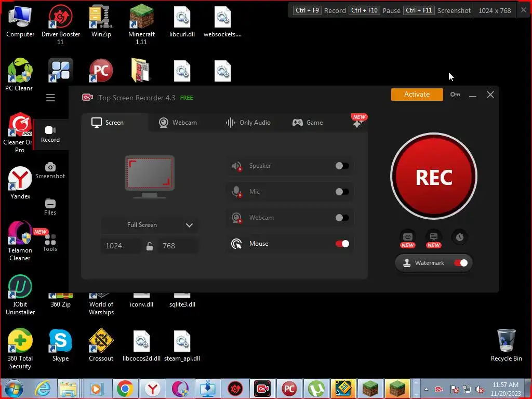The height and width of the screenshot is (399, 532).
Task: Start recording with the REC button
Action: [434, 176]
